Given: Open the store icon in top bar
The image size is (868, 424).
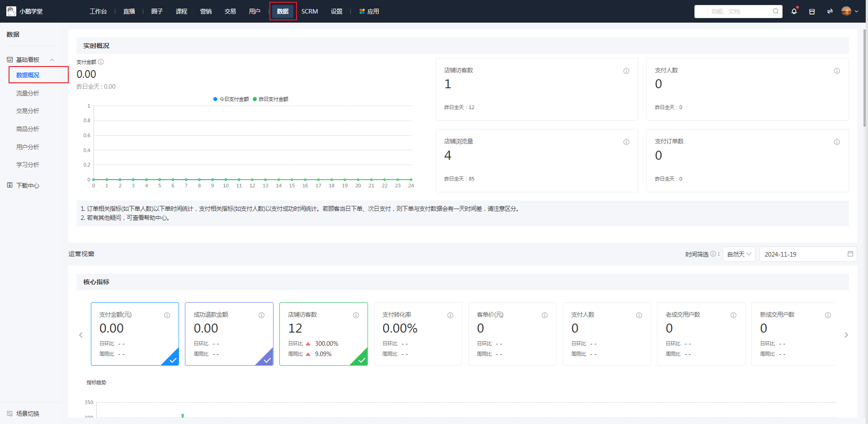Looking at the screenshot, I should click(812, 11).
